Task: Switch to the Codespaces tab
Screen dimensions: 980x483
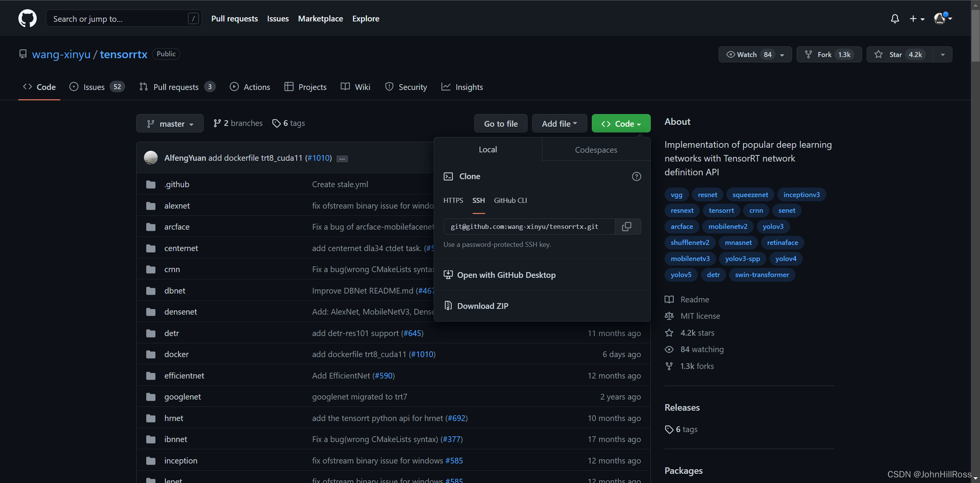Action: point(596,149)
